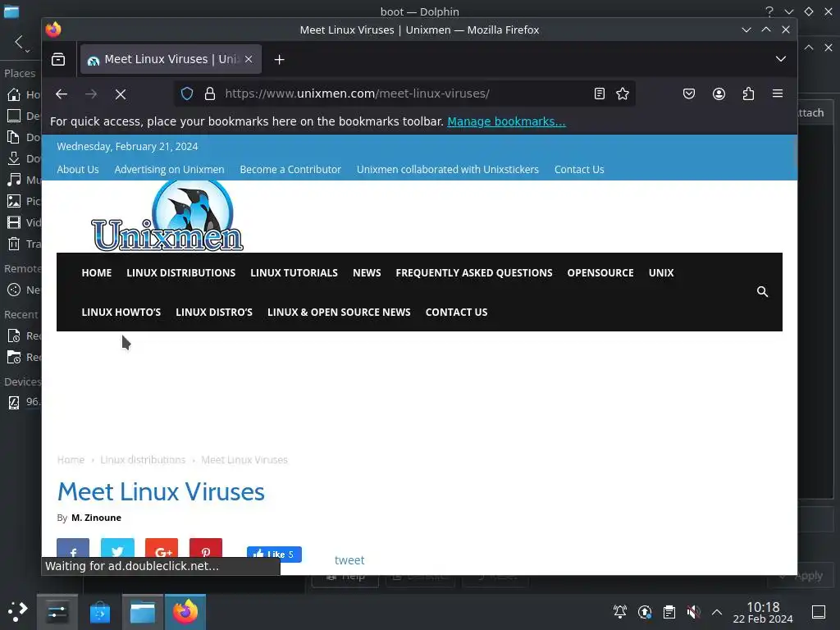The image size is (840, 630).
Task: Open Advertising on Unixmen link
Action: [169, 169]
